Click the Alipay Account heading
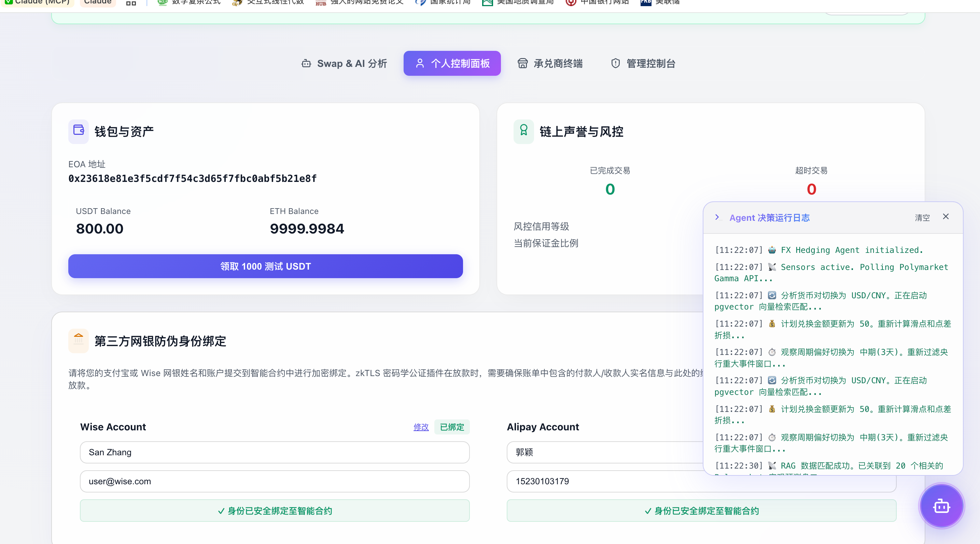The width and height of the screenshot is (980, 544). pyautogui.click(x=543, y=427)
